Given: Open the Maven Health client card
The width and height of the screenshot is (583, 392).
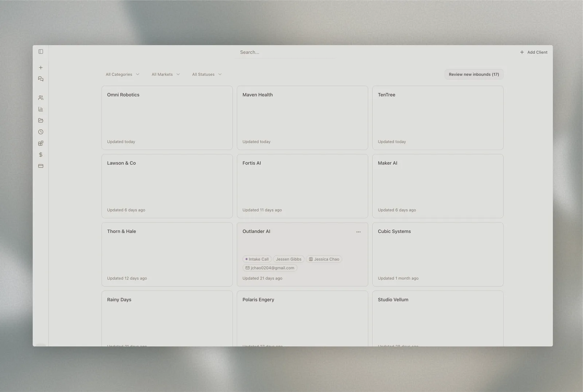Looking at the screenshot, I should tap(302, 118).
